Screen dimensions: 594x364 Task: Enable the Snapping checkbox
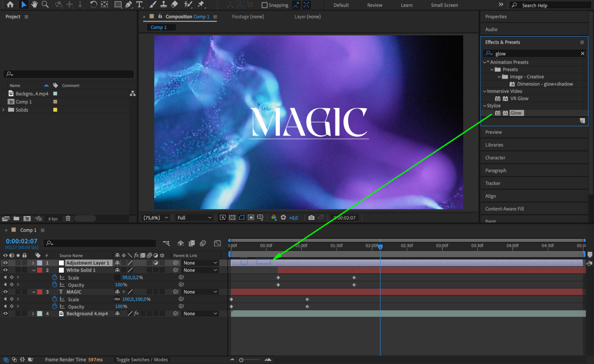pyautogui.click(x=264, y=5)
